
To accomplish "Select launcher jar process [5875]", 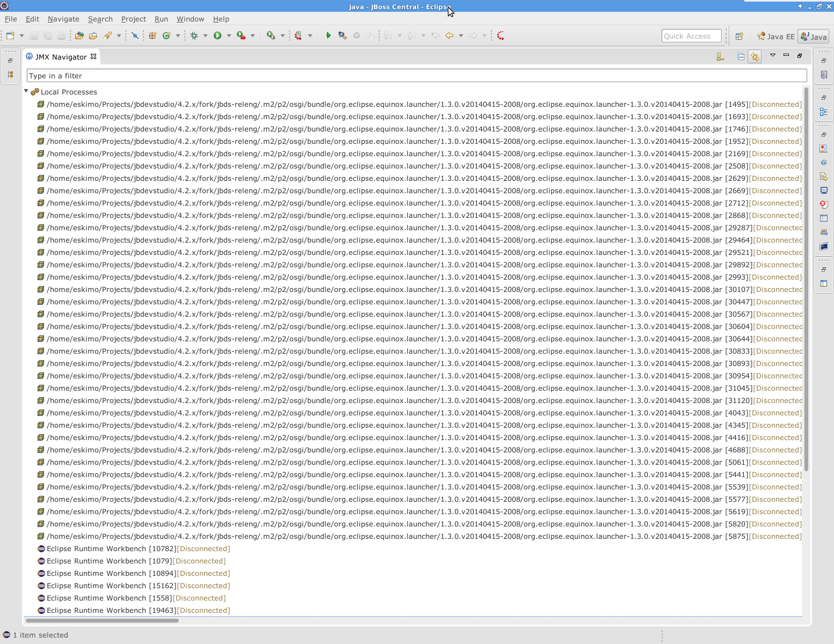I will coord(419,536).
